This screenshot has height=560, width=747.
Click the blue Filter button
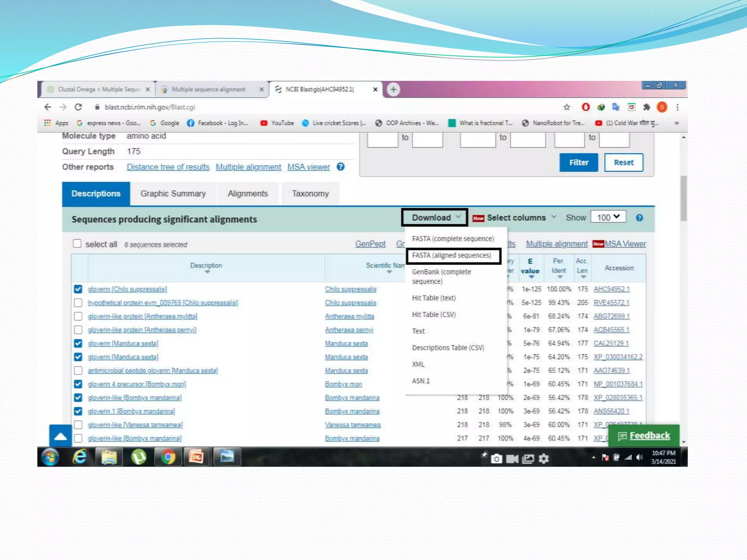tap(578, 163)
